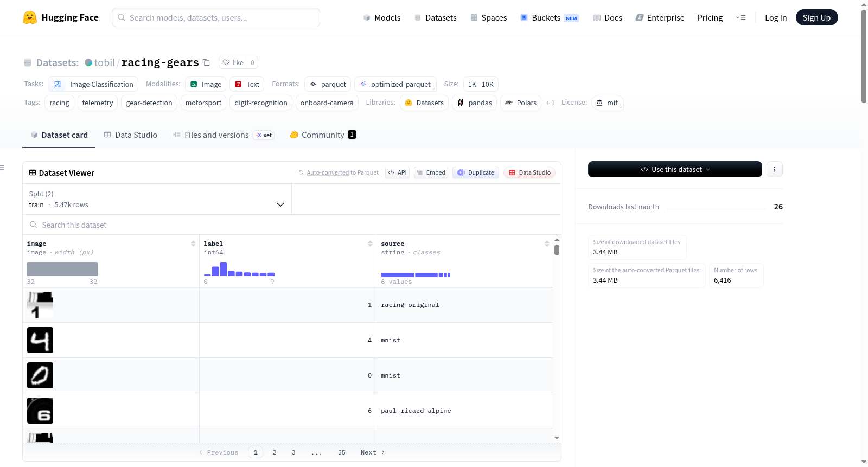Select the Text modality tag
Screen dimensions: 868x467
tap(247, 84)
